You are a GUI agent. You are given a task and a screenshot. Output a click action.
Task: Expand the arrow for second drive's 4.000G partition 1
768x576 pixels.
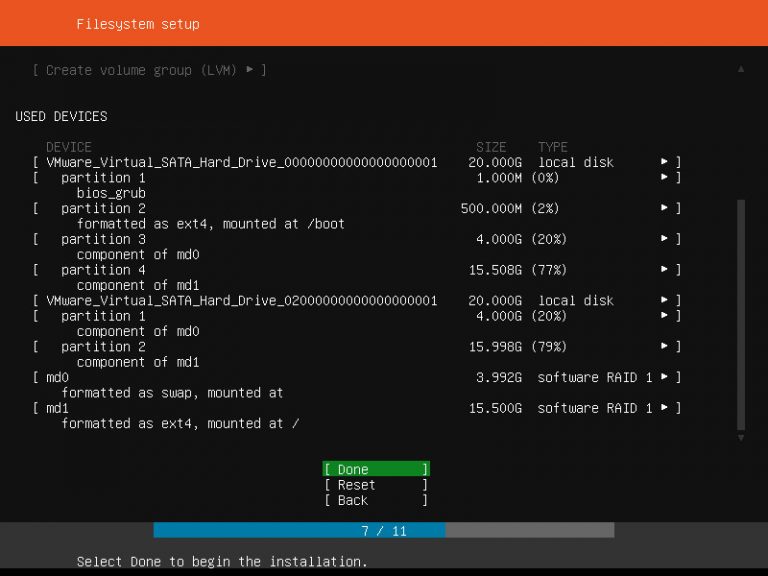click(664, 315)
